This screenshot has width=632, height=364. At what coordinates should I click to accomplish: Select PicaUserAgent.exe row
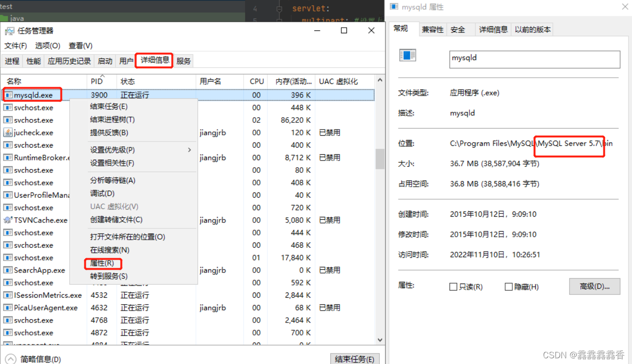click(188, 307)
